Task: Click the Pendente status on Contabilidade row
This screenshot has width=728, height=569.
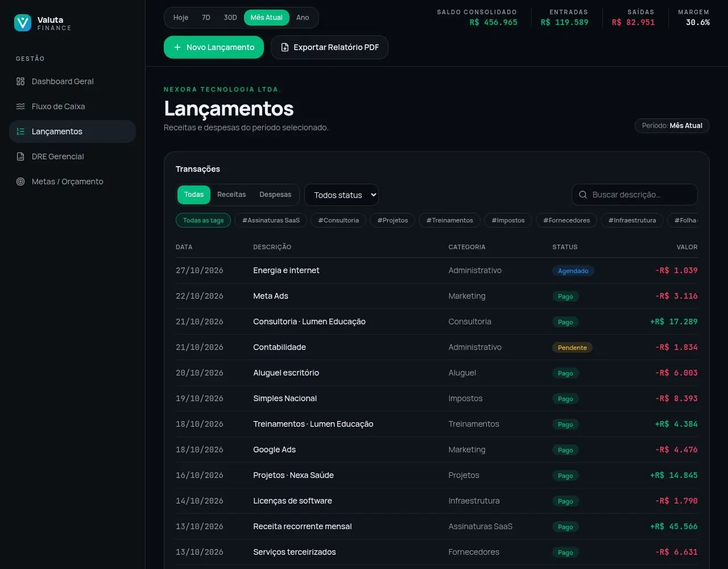Action: coord(572,348)
